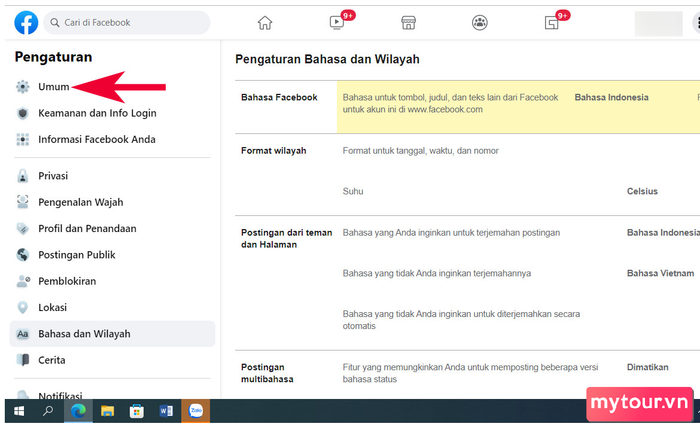This screenshot has width=700, height=430.
Task: Click the diterjemahkan secara otomatis row
Action: click(461, 320)
